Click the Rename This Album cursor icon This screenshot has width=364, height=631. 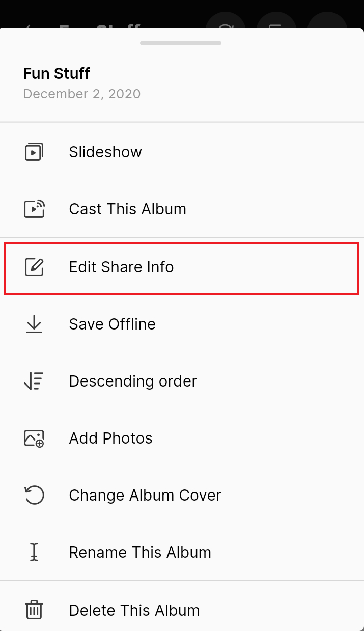[x=34, y=552]
